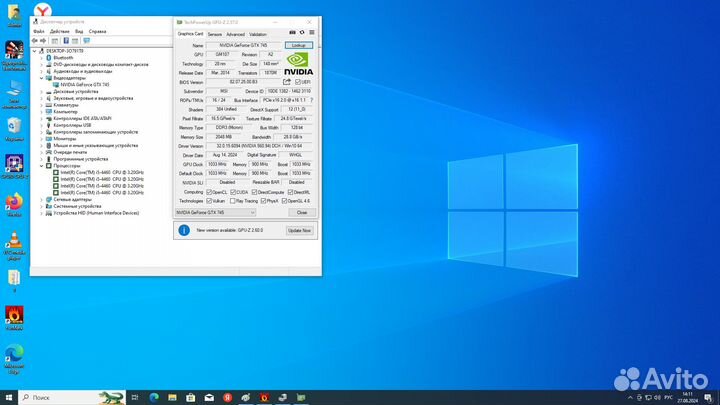
Task: Open Microsoft Edge from the taskbar
Action: [x=154, y=397]
